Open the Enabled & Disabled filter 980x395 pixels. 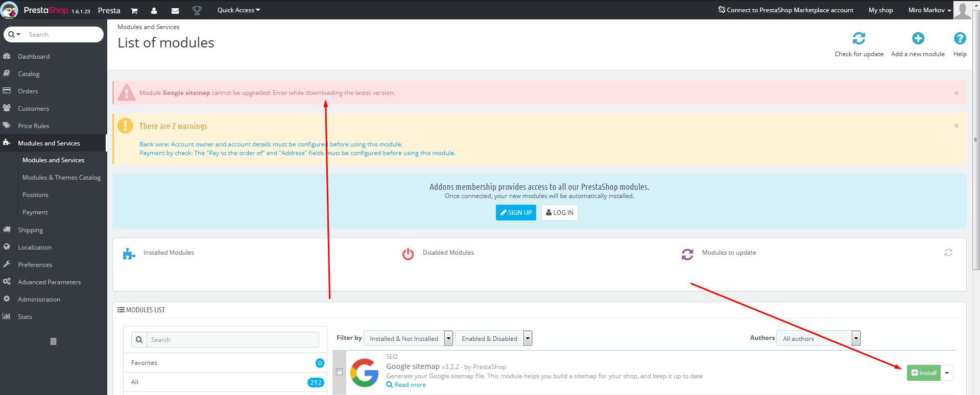pyautogui.click(x=494, y=338)
